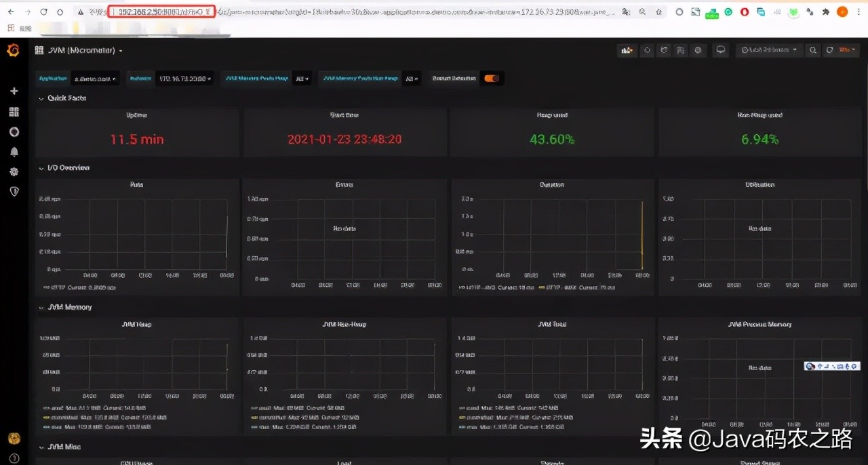Open the Instance 172.16.73.23 dropdown
Viewport: 868px width, 465px height.
click(185, 79)
